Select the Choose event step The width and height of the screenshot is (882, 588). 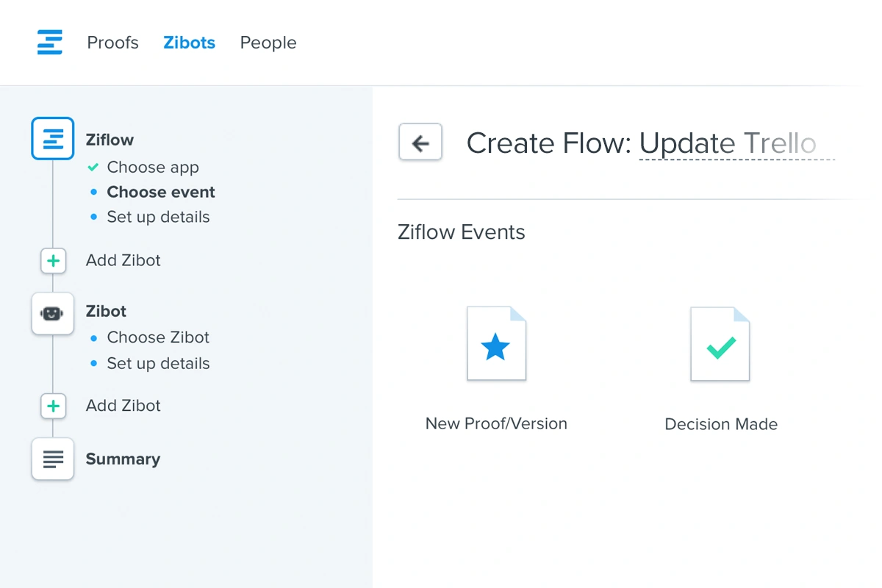161,193
